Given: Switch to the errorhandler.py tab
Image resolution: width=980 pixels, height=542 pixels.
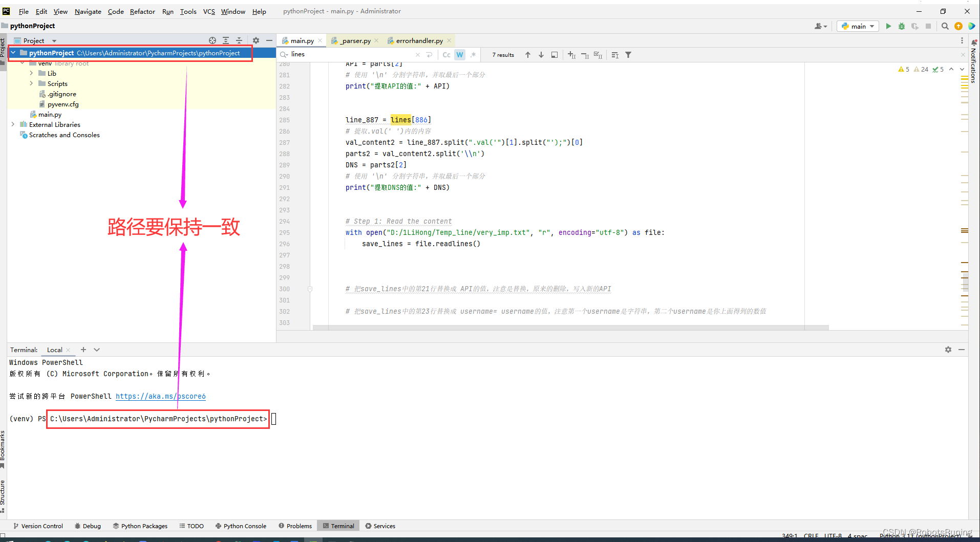Looking at the screenshot, I should (419, 40).
